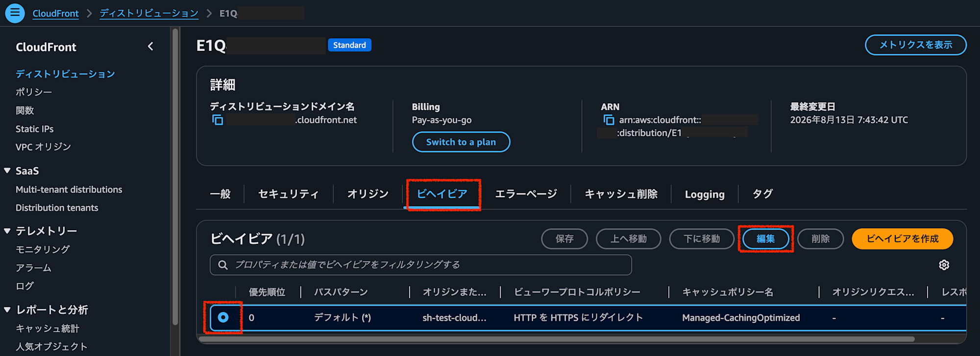Image resolution: width=980 pixels, height=356 pixels.
Task: Switch to the タグ tab
Action: click(762, 194)
